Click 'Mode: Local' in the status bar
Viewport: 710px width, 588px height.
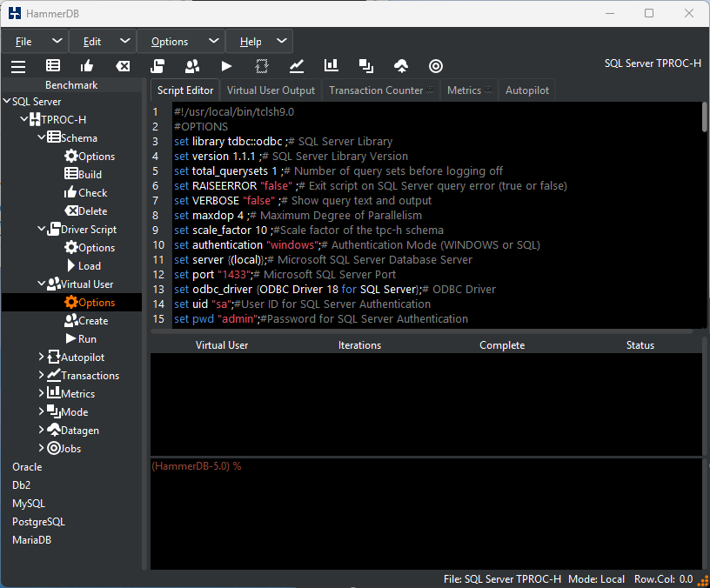(x=596, y=579)
